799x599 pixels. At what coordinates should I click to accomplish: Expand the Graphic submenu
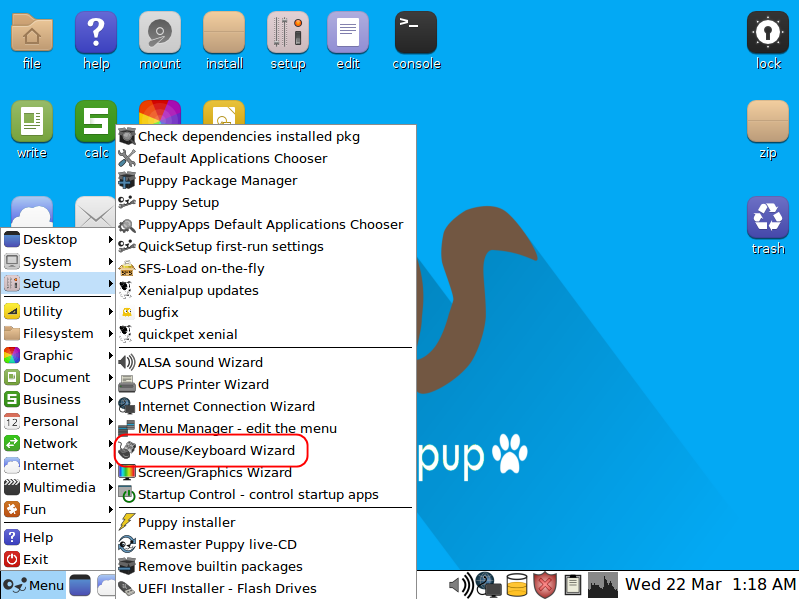pos(58,355)
